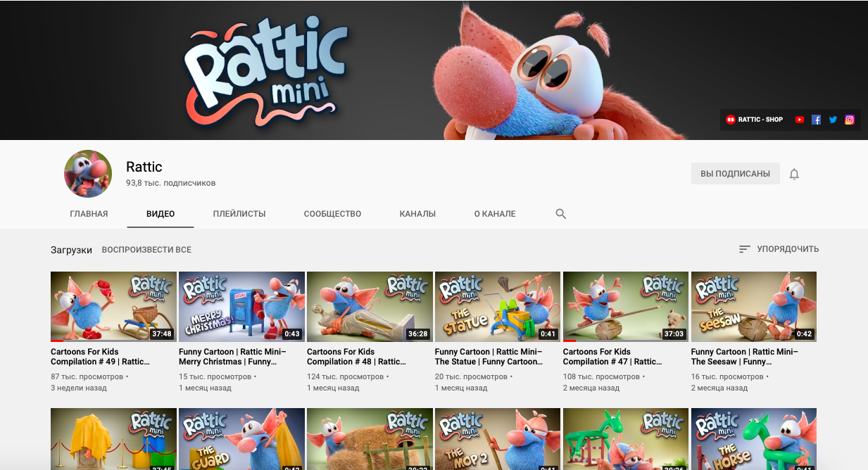The image size is (868, 470).
Task: Toggle the ВЫ ПОДПИСАНЫ subscription button
Action: click(x=735, y=174)
